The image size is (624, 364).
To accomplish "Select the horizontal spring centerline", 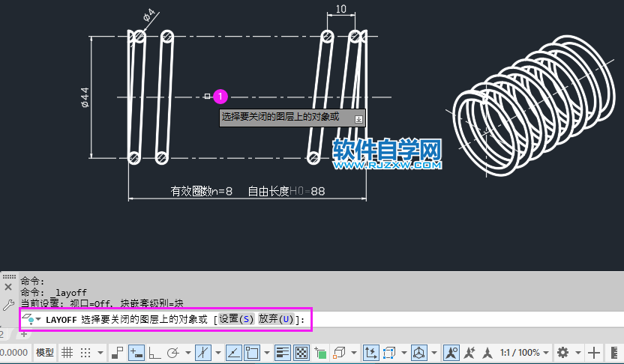I will pos(254,97).
